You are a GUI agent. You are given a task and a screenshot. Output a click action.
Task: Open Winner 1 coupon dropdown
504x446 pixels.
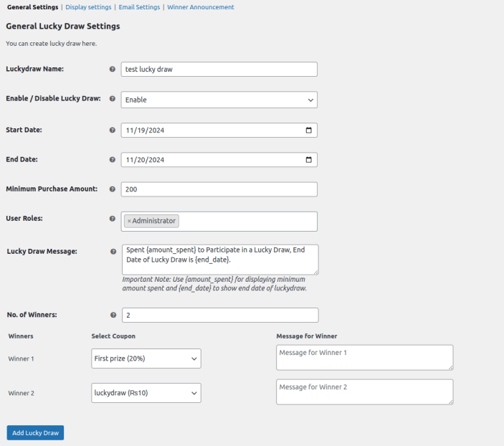146,358
